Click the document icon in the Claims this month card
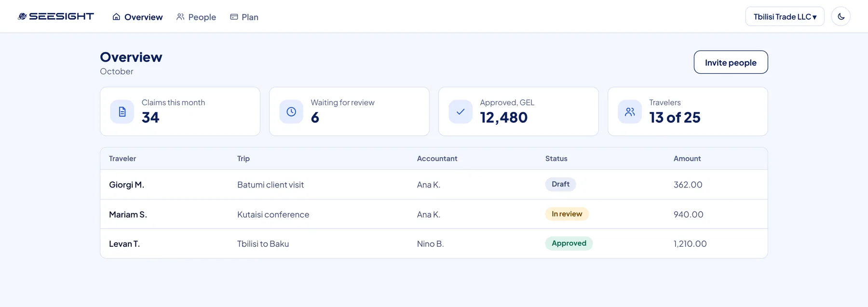This screenshot has width=868, height=307. pyautogui.click(x=122, y=112)
